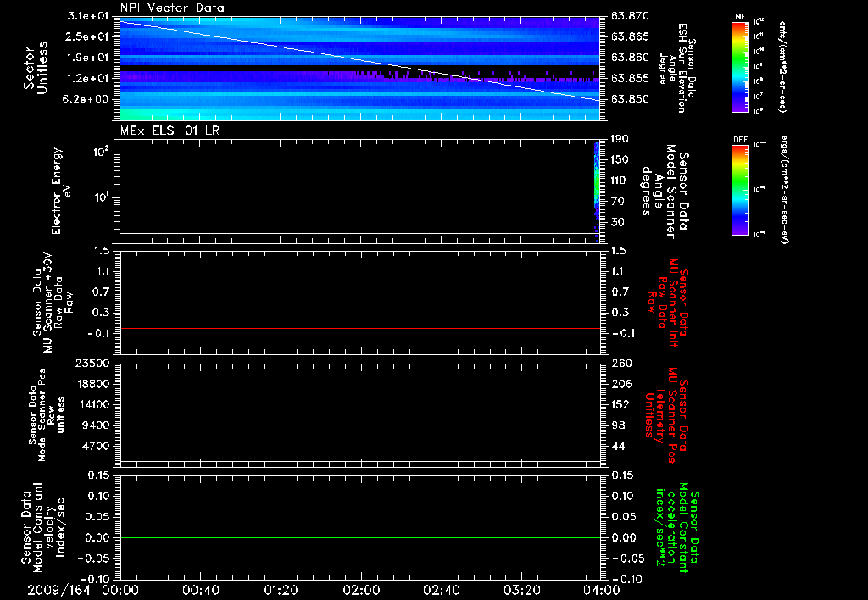Click the "14100" scanner position tick label
The image size is (868, 600).
coord(92,404)
